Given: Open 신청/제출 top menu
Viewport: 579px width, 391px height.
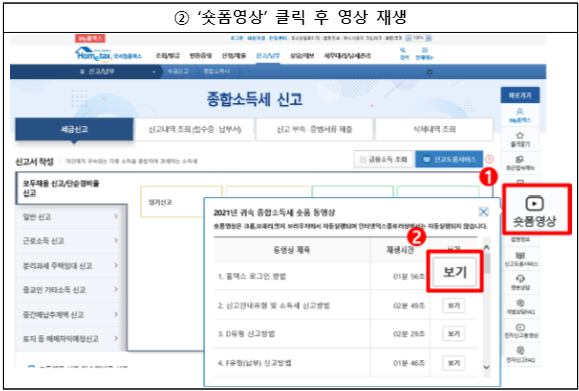Looking at the screenshot, I should (x=234, y=56).
